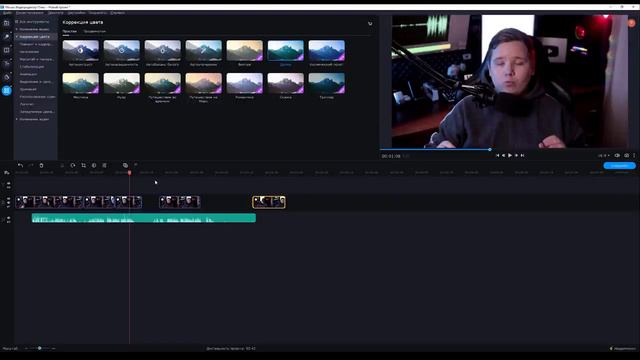Image resolution: width=640 pixels, height=360 pixels.
Task: Open the transition wizard icon
Action: click(x=125, y=165)
